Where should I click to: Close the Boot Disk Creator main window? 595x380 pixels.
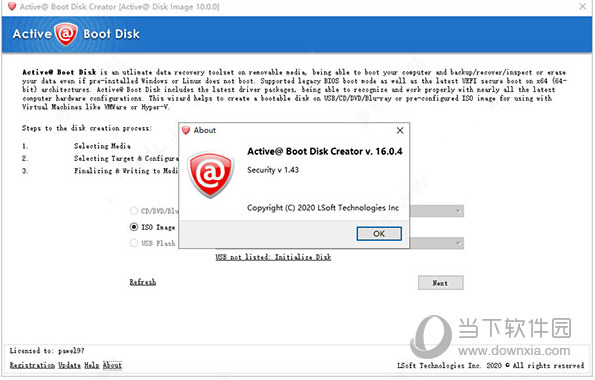(582, 6)
